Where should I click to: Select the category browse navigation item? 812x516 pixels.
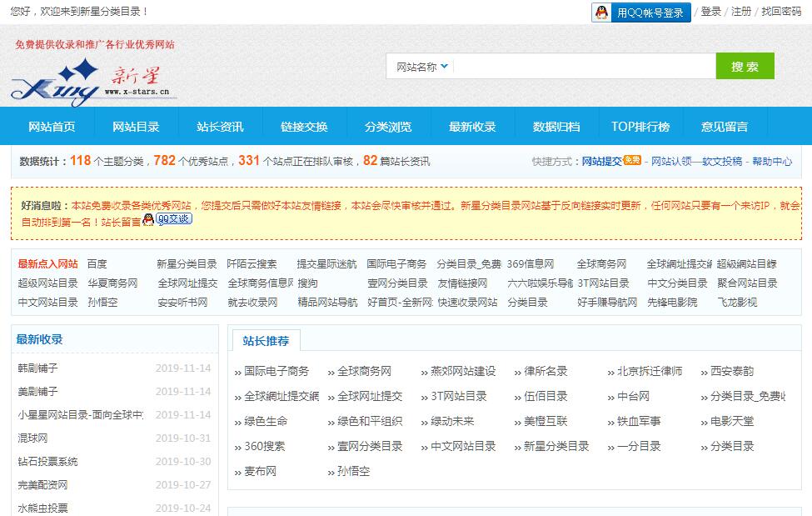coord(388,127)
